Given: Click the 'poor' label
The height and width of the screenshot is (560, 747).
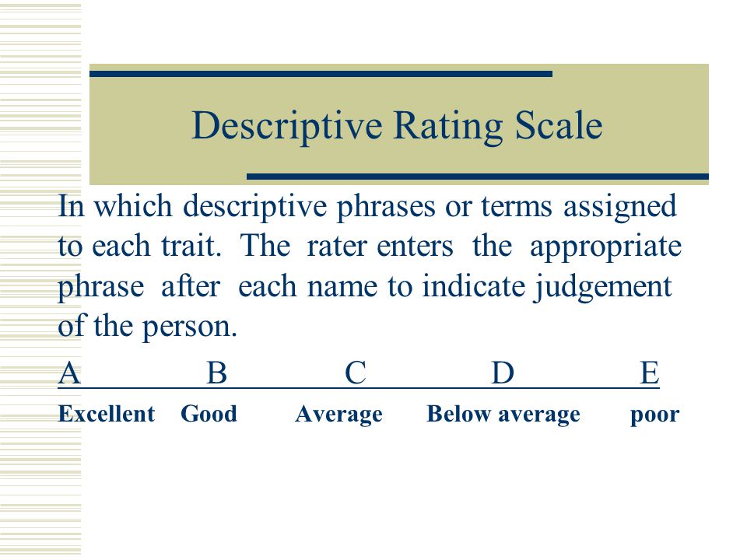Looking at the screenshot, I should [654, 416].
